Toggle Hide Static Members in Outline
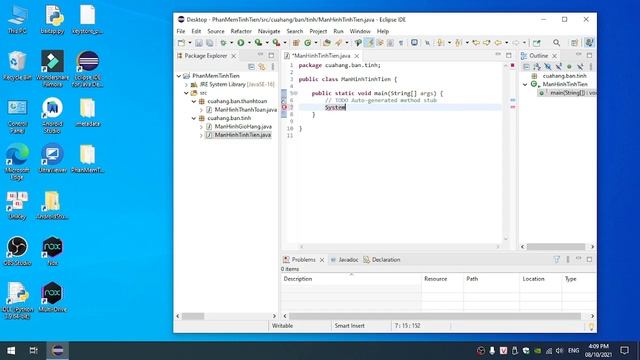The height and width of the screenshot is (360, 640). (558, 67)
